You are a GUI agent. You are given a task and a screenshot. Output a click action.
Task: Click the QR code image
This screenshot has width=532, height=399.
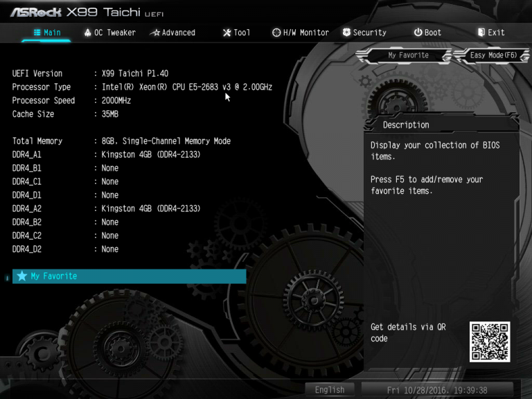click(490, 342)
